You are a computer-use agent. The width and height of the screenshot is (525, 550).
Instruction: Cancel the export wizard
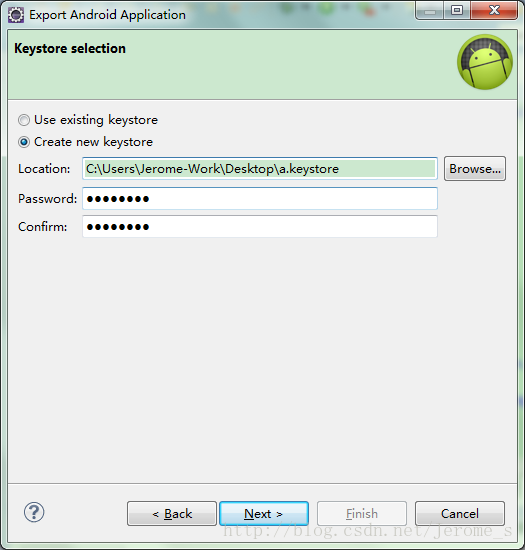460,514
